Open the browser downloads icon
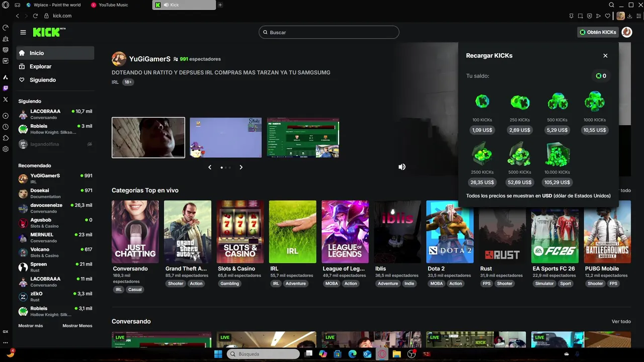 point(630,16)
